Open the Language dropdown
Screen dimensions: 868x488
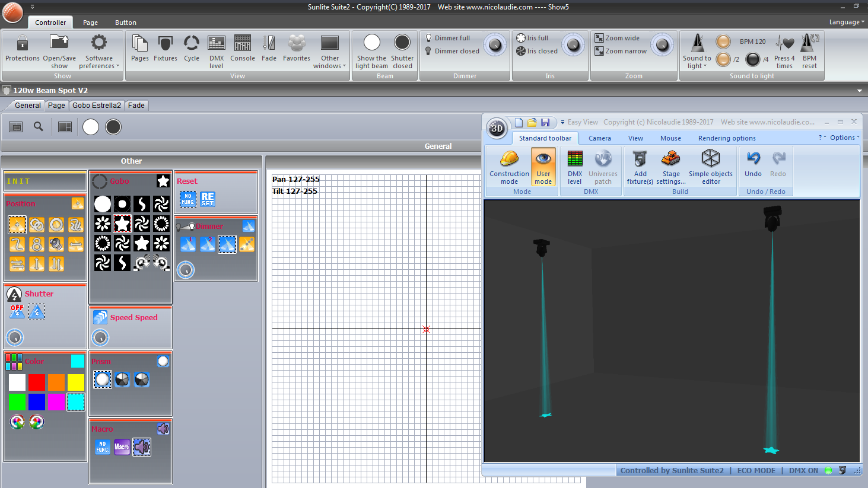847,22
